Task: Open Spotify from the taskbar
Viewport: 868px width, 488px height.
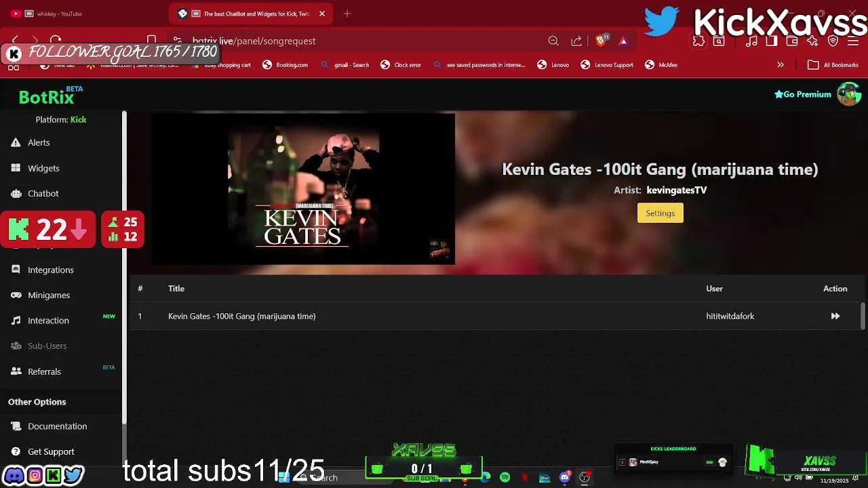Action: click(x=505, y=478)
